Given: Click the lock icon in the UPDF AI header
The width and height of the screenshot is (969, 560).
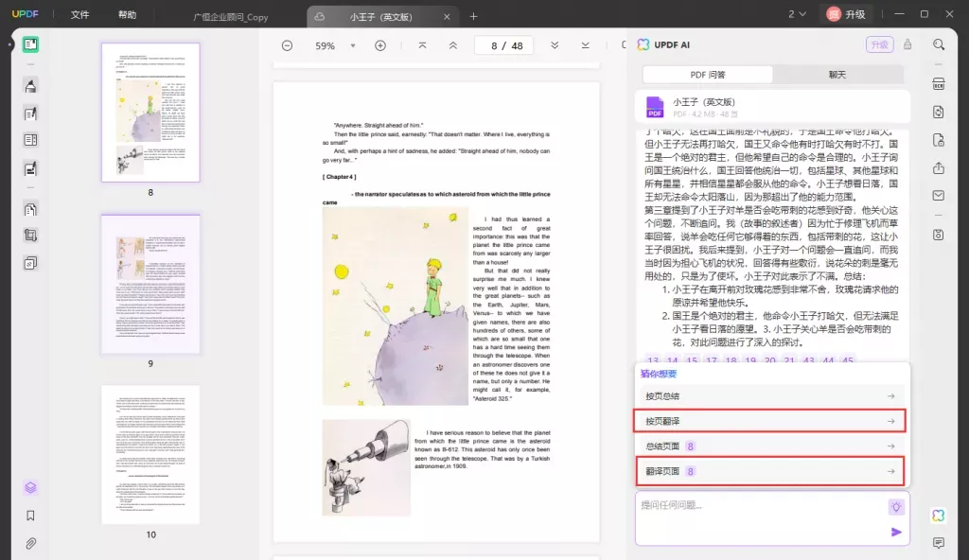Looking at the screenshot, I should pyautogui.click(x=907, y=44).
